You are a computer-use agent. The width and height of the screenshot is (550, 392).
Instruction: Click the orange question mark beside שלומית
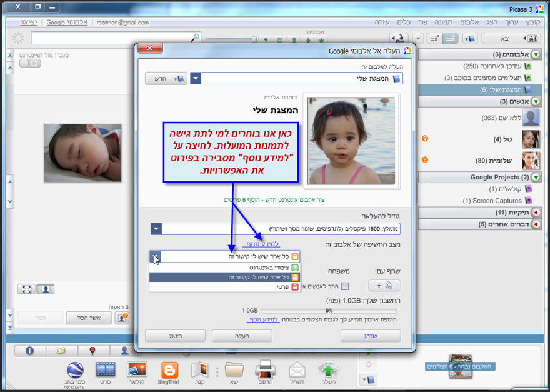tap(425, 160)
